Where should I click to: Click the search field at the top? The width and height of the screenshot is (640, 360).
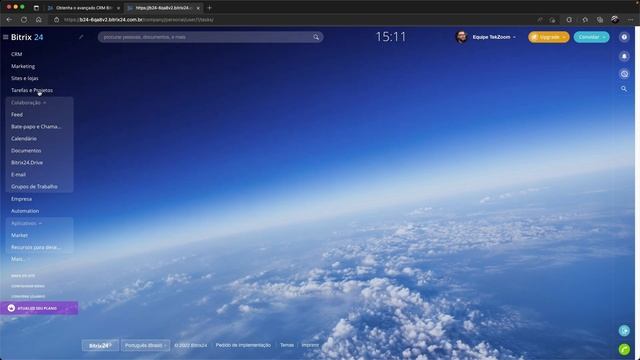click(x=211, y=37)
